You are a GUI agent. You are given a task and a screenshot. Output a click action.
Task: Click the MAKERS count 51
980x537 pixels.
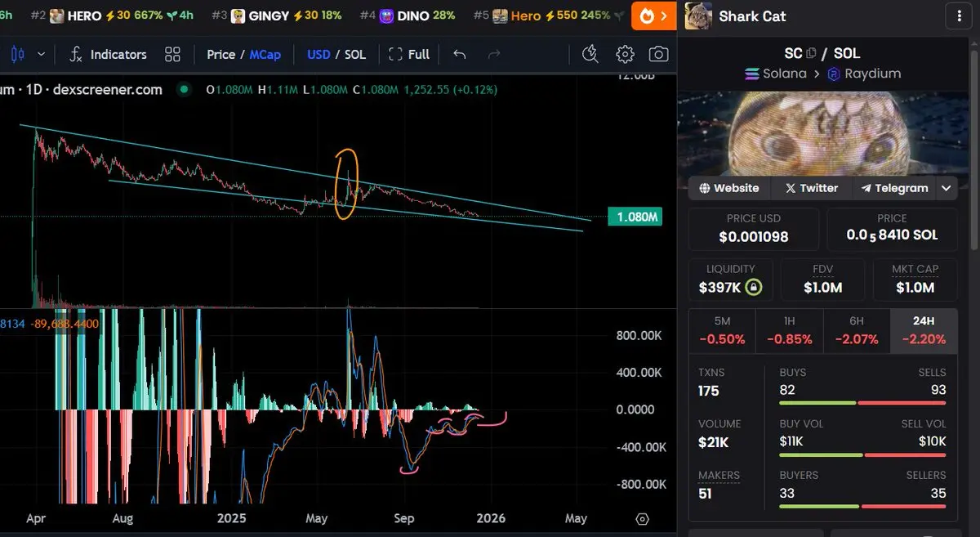tap(706, 494)
